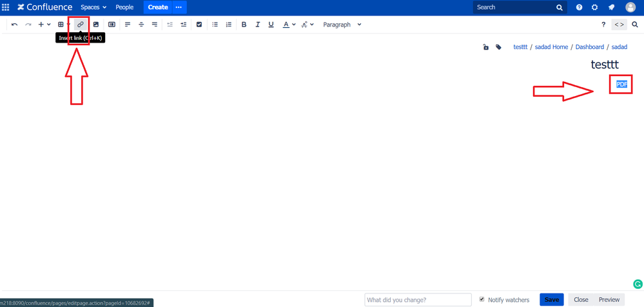Open the testtt breadcrumb link
This screenshot has width=644, height=307.
520,47
